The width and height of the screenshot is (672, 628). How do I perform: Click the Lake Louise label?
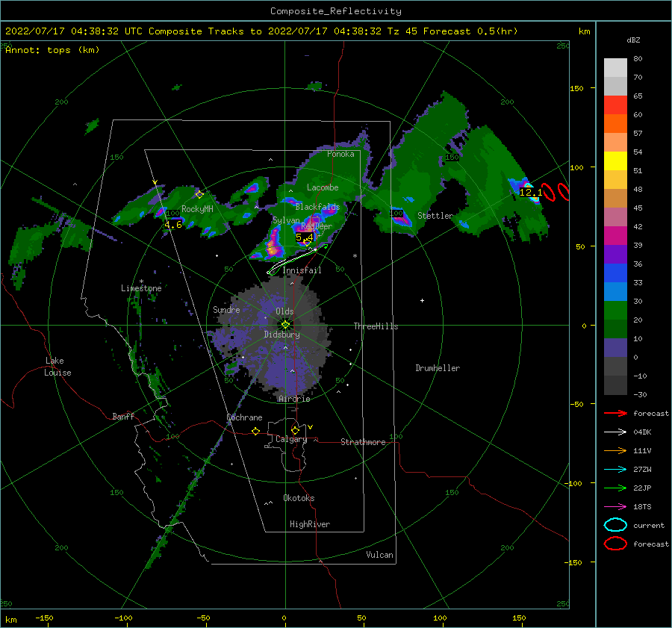pyautogui.click(x=57, y=367)
